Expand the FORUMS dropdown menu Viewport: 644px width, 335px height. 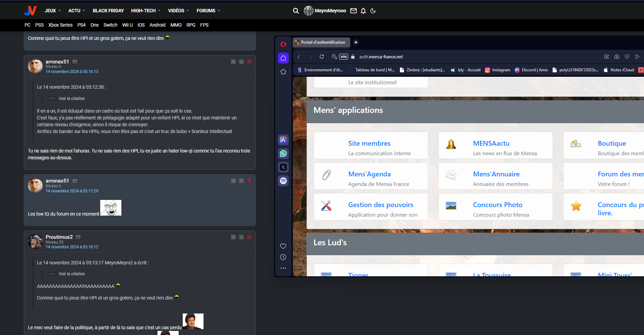click(x=208, y=11)
